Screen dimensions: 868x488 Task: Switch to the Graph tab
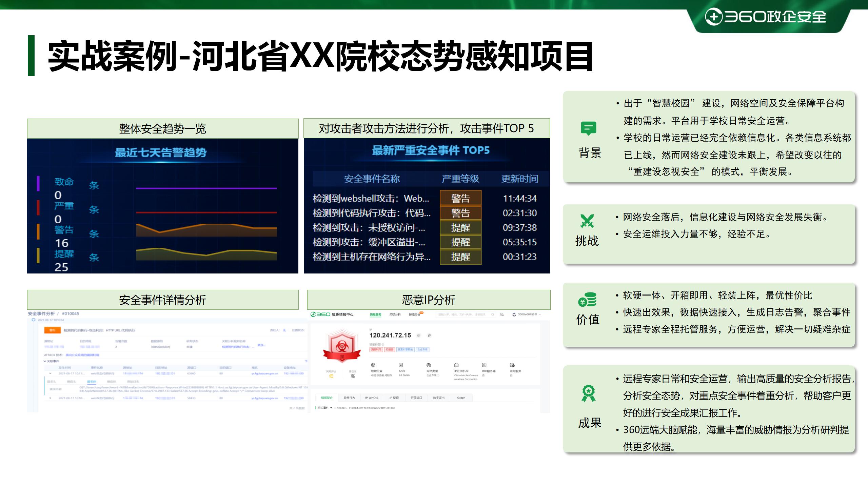(x=461, y=398)
